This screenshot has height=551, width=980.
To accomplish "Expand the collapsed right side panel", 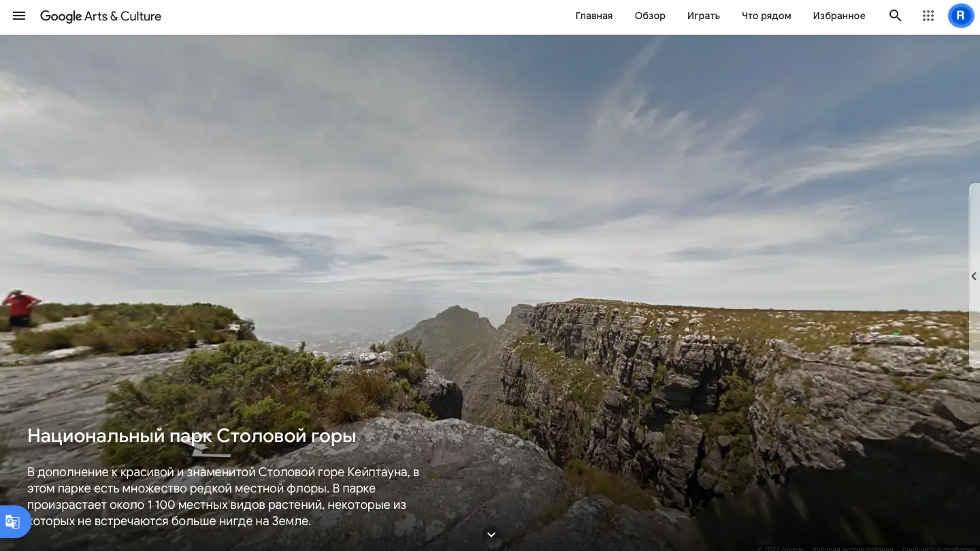I will [974, 276].
